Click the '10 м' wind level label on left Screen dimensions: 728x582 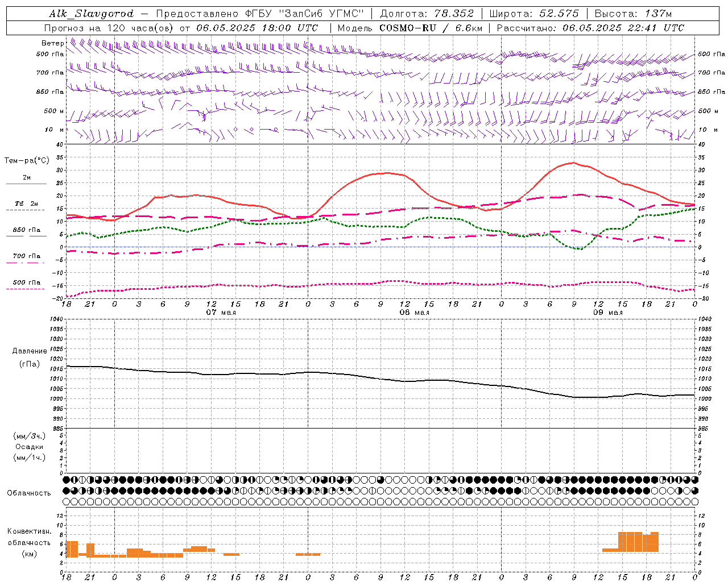54,130
